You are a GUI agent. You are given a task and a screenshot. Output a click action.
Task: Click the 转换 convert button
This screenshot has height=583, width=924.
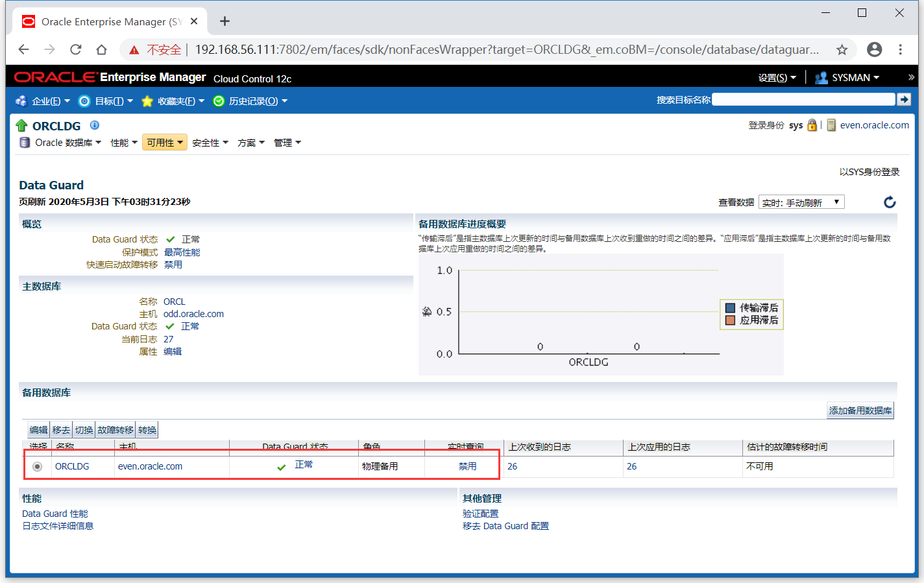147,430
